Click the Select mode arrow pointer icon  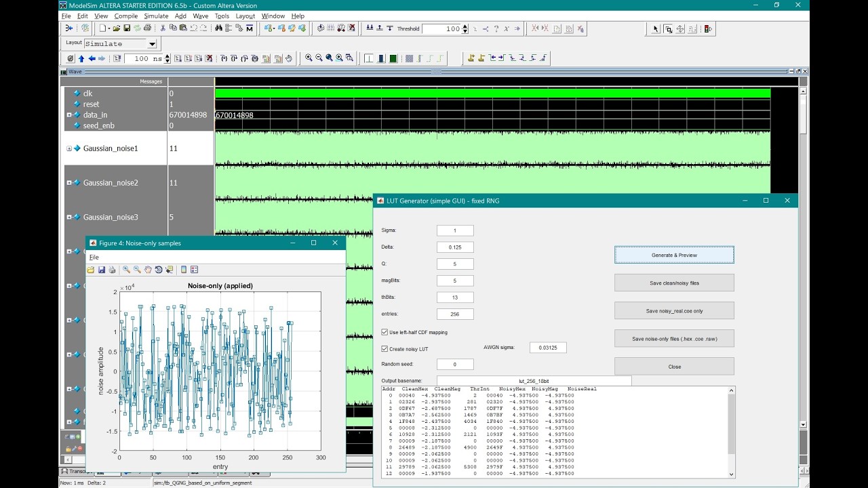coord(655,29)
